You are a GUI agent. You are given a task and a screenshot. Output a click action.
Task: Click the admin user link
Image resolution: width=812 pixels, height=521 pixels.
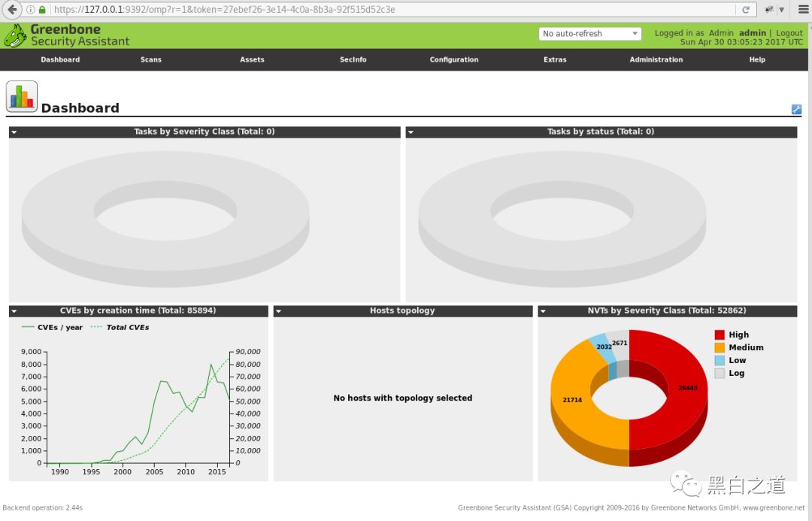(x=753, y=32)
